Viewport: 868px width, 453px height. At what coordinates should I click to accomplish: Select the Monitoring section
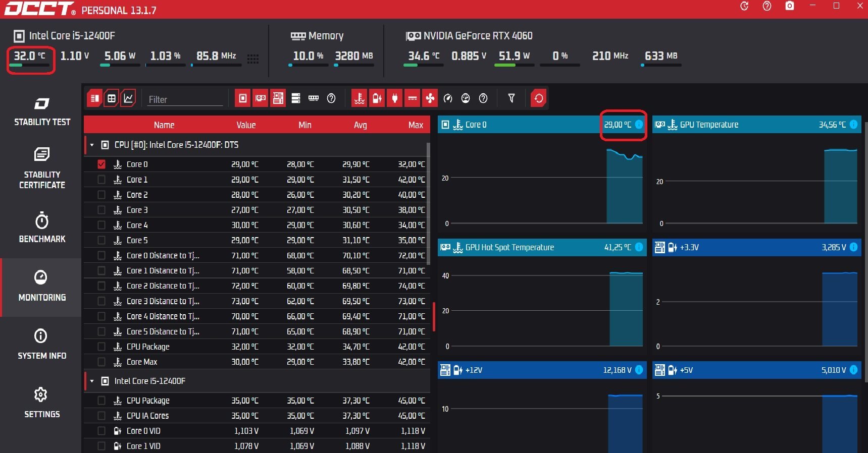(41, 287)
